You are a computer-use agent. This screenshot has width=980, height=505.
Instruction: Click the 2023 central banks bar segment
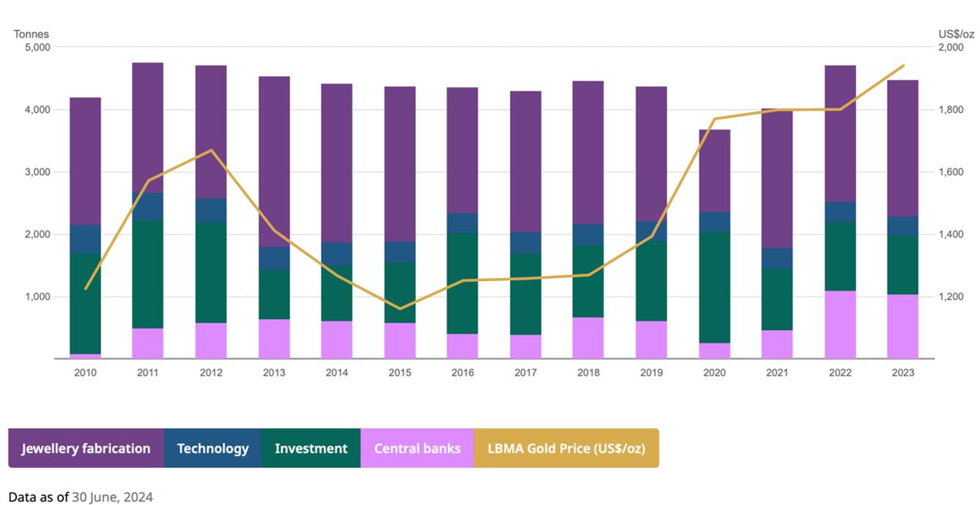point(903,326)
